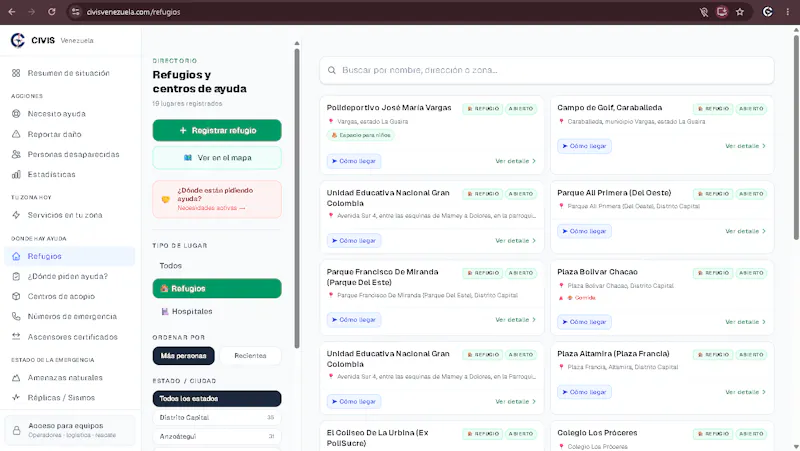800x451 pixels.
Task: Click the El Coliseo De La Urbina title
Action: coord(378,438)
